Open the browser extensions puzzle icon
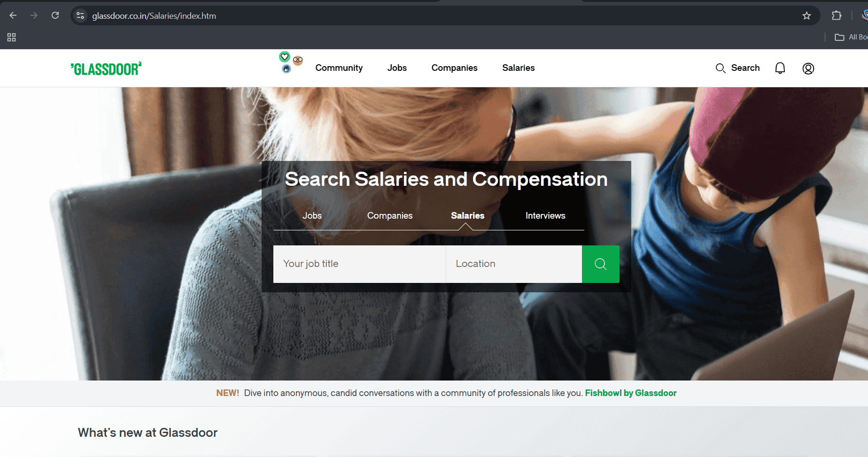The height and width of the screenshot is (457, 868). coord(837,15)
